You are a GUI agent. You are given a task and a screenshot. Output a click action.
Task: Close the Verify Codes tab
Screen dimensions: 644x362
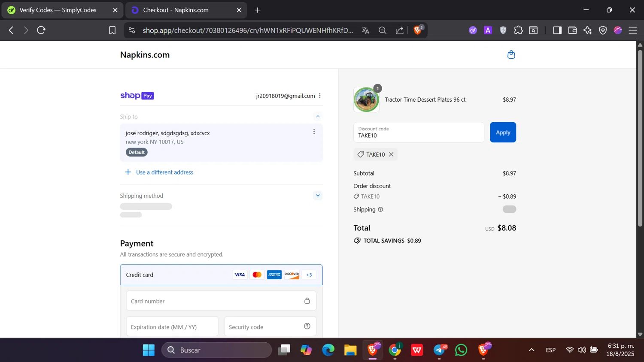pos(115,10)
